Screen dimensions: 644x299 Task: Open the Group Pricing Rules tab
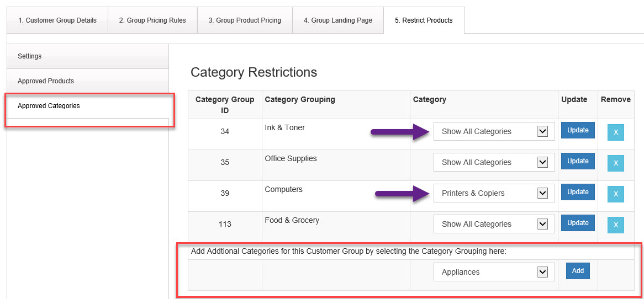tap(152, 20)
